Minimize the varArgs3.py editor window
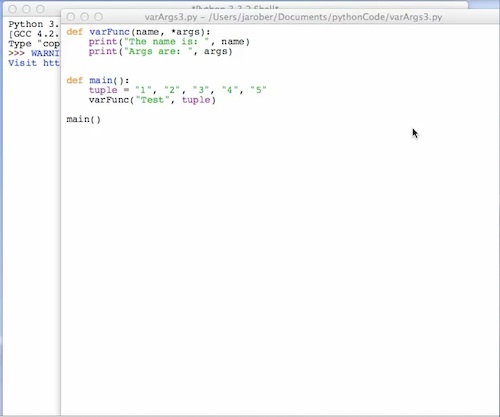The width and height of the screenshot is (500, 417). point(85,17)
